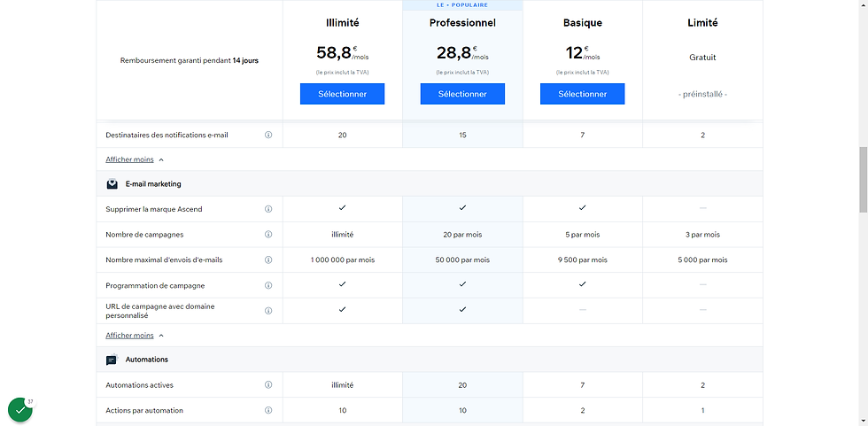Click the green checkmark badge icon

20,410
